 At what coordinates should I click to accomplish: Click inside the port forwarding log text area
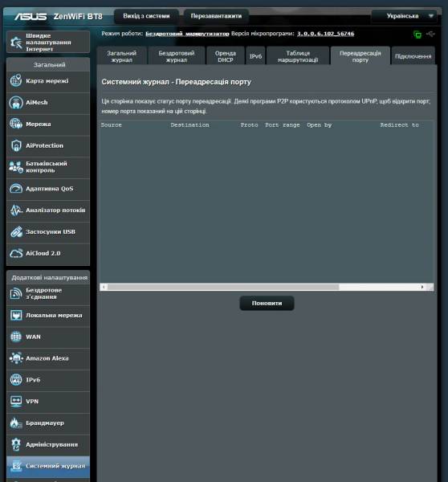pyautogui.click(x=267, y=202)
